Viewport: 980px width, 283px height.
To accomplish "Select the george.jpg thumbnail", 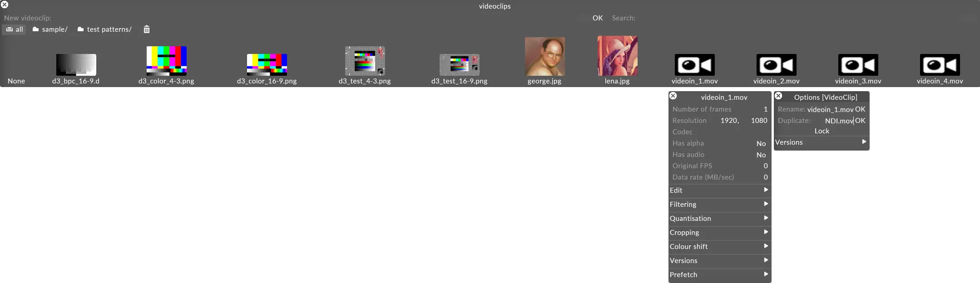I will tap(544, 56).
